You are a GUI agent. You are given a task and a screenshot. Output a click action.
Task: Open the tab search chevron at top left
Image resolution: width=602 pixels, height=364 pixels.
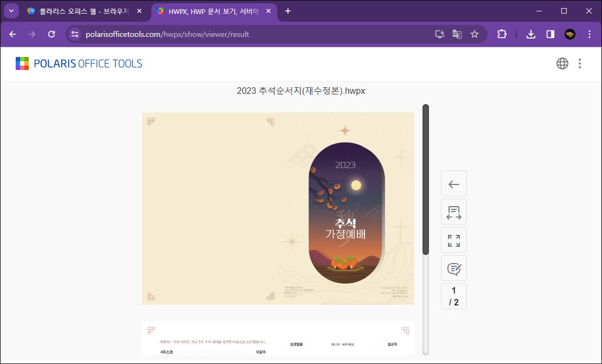coord(11,11)
